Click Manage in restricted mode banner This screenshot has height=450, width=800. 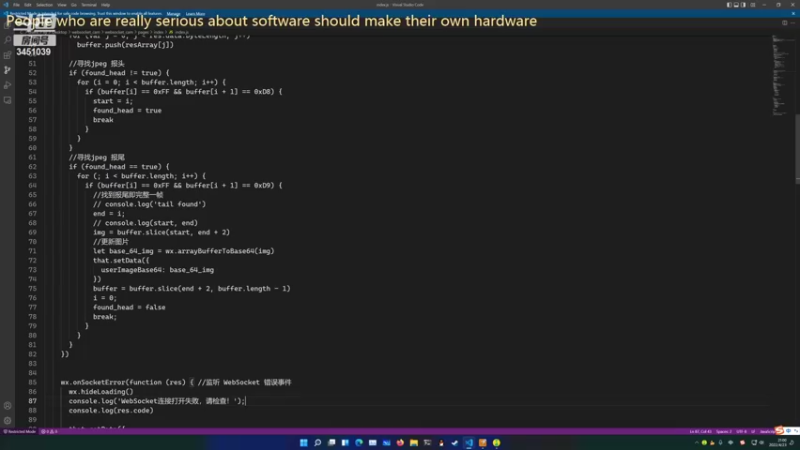click(173, 14)
